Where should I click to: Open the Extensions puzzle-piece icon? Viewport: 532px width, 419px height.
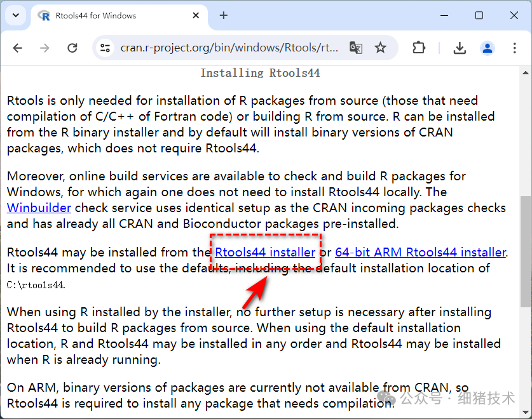pyautogui.click(x=418, y=48)
